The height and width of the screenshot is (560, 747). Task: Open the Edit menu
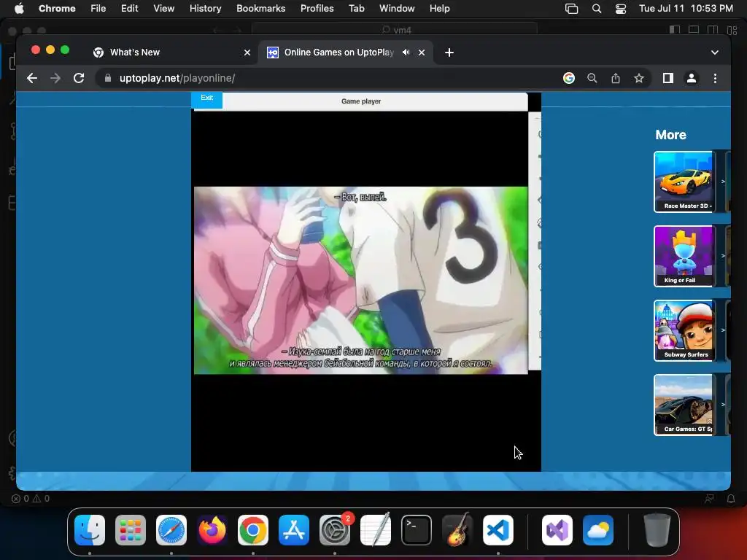(129, 9)
